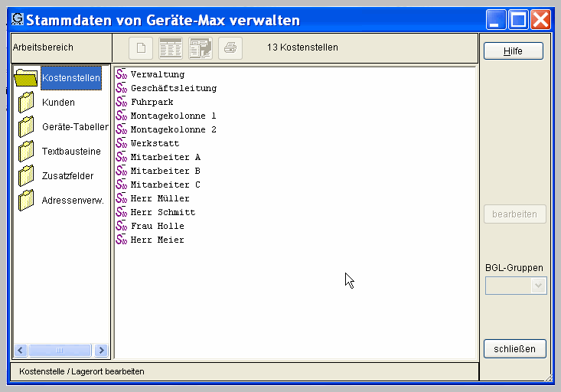This screenshot has width=561, height=392.
Task: Select the Verwaltung cost center entry
Action: click(x=157, y=74)
